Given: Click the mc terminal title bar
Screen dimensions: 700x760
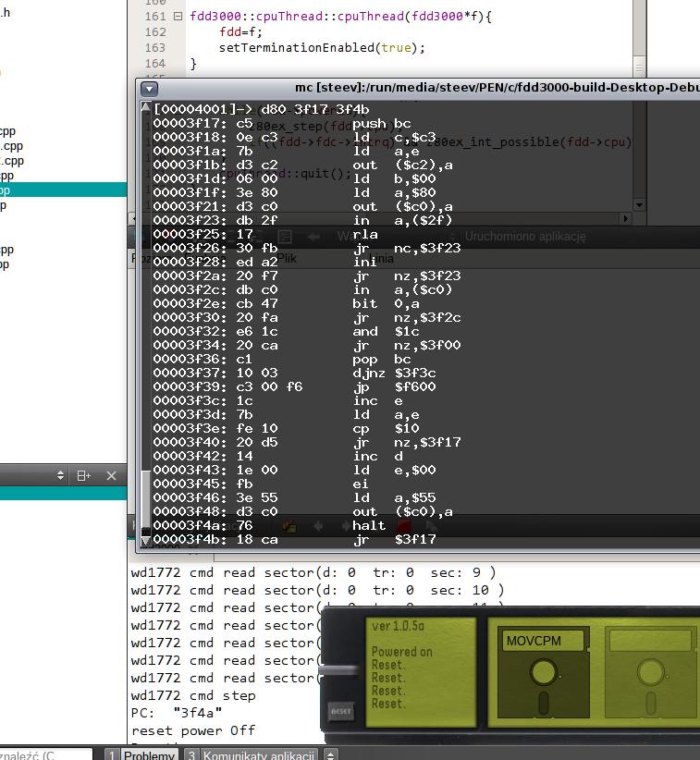Looking at the screenshot, I should pyautogui.click(x=419, y=88).
